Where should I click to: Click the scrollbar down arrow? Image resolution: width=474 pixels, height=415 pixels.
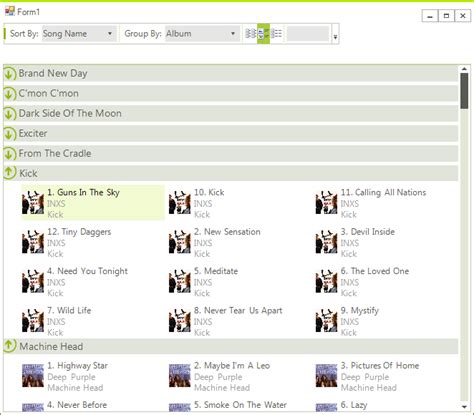(464, 406)
